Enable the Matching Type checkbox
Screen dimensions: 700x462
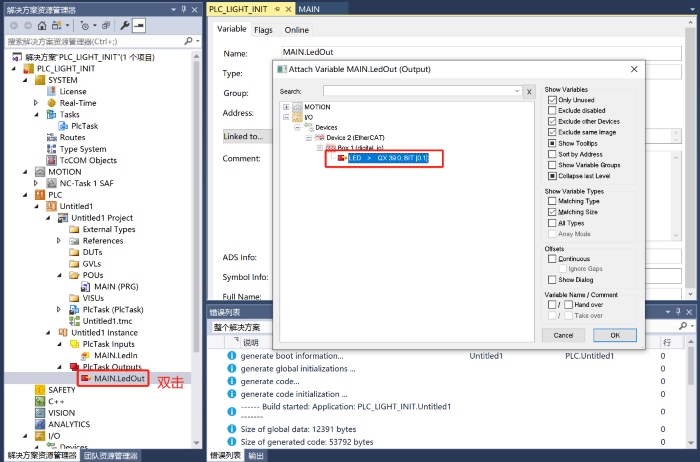click(x=552, y=201)
